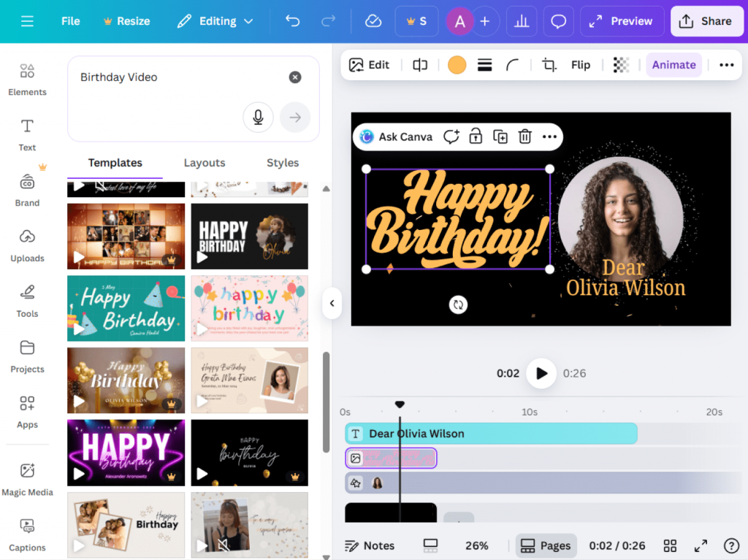Image resolution: width=748 pixels, height=560 pixels.
Task: Add collaborator with plus icon
Action: 485,21
